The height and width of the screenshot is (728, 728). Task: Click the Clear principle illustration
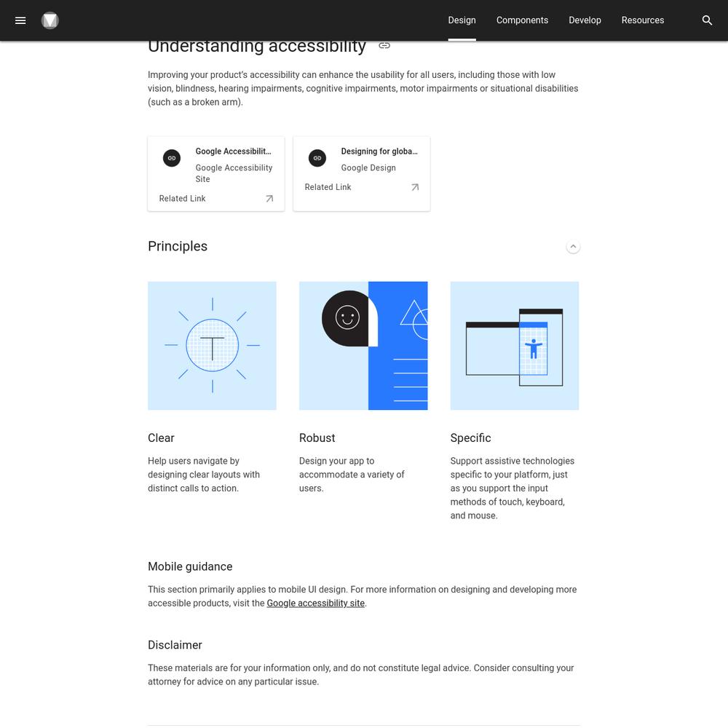point(212,345)
